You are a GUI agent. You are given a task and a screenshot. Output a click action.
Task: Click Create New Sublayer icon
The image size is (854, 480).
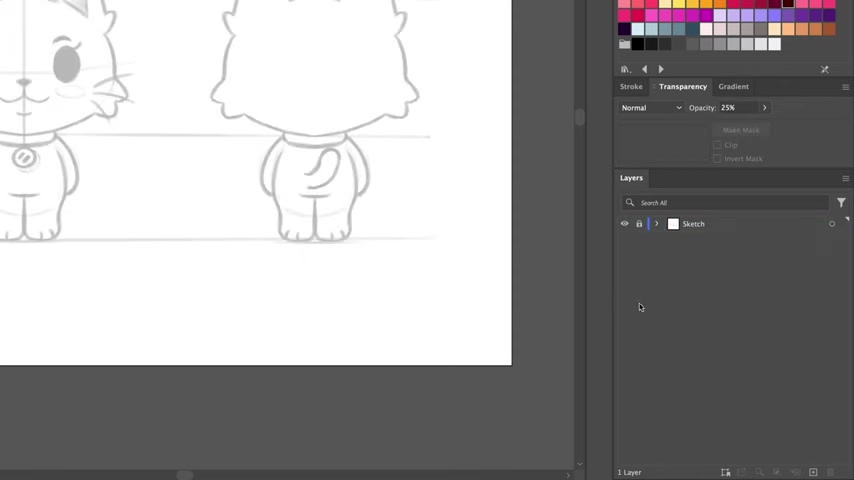coord(795,472)
